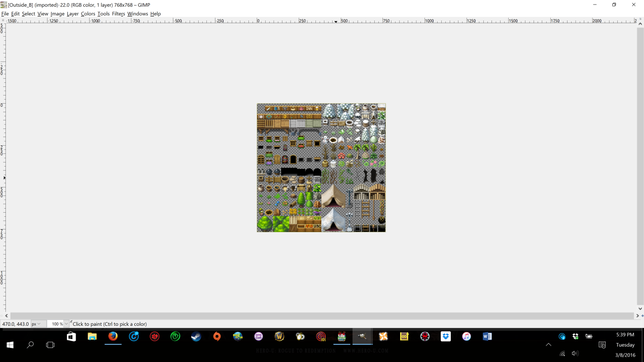The height and width of the screenshot is (362, 644).
Task: Open the volume speaker tray icon
Action: (575, 354)
